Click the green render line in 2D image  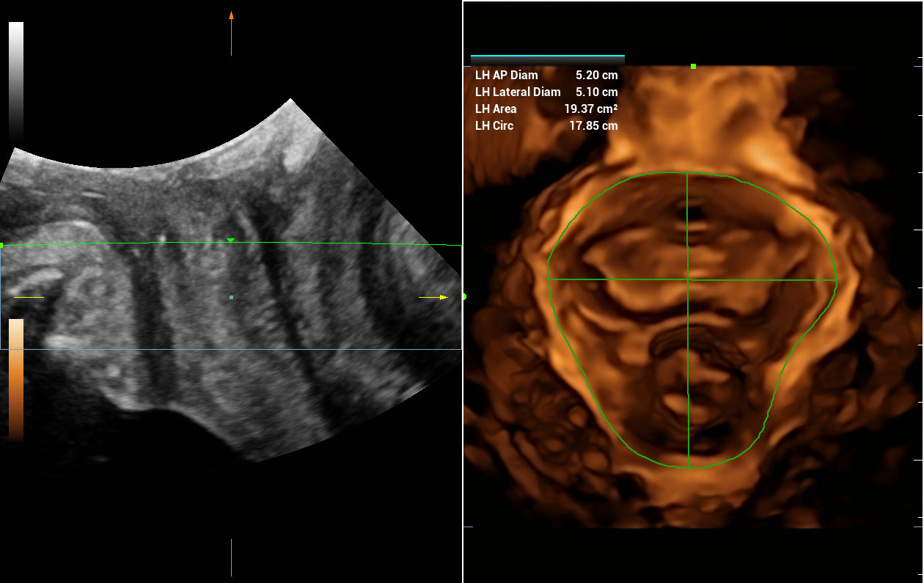[x=330, y=243]
